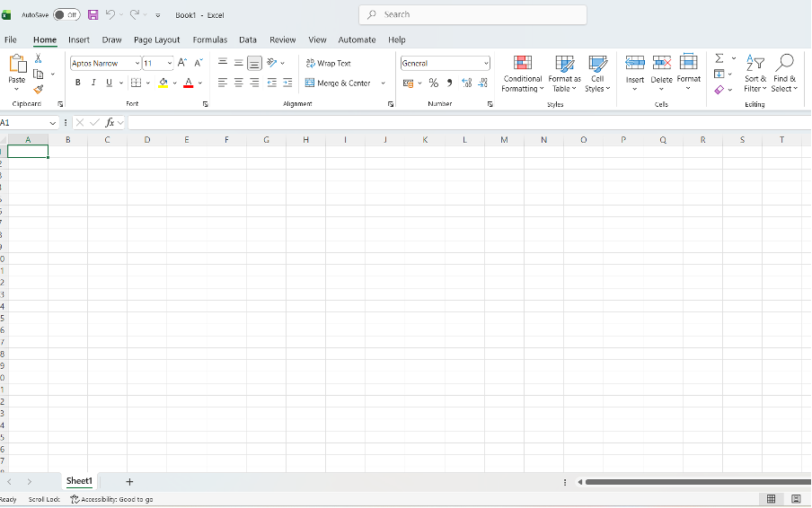Click Increase Decimal icon
Viewport: 812px width, 508px height.
point(466,83)
